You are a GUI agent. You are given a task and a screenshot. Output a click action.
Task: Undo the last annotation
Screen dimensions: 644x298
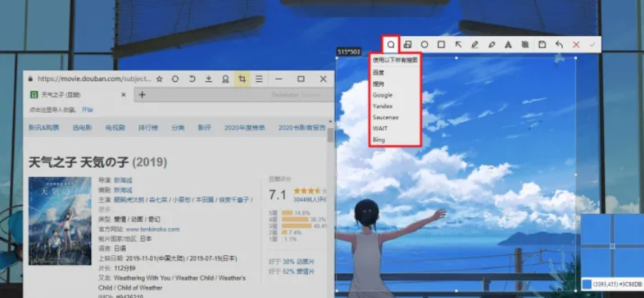tap(559, 44)
